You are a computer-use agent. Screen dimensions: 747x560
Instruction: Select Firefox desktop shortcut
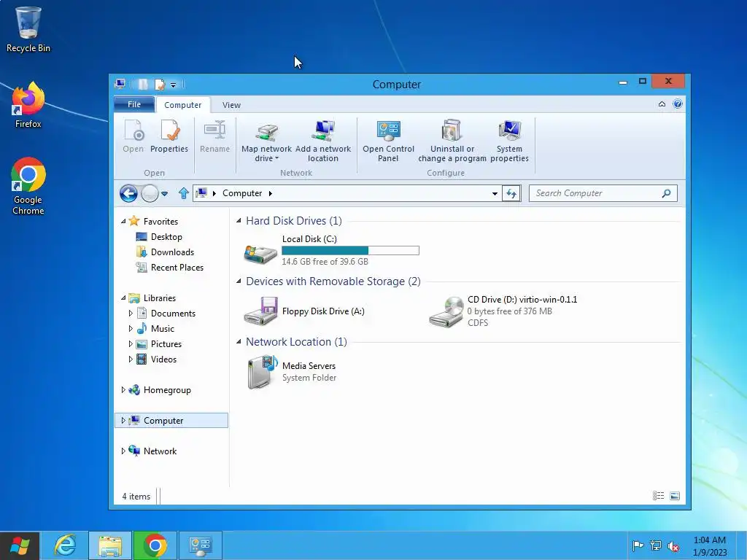point(28,105)
